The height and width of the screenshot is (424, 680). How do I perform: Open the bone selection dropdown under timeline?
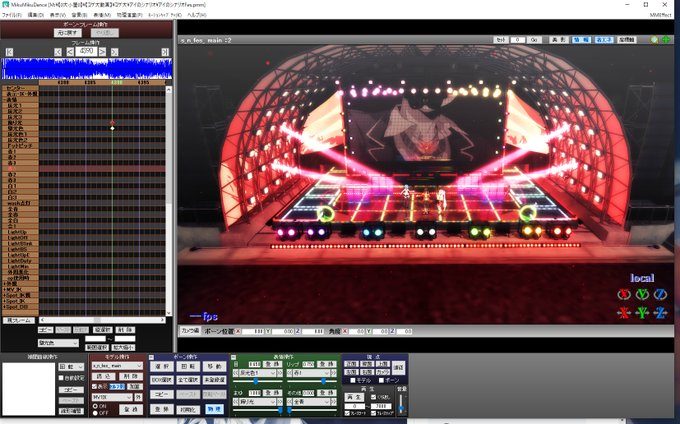coord(58,343)
